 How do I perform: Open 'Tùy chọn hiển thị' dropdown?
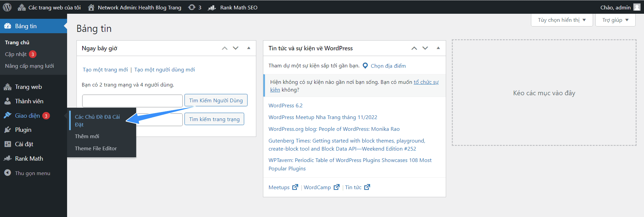pos(562,20)
